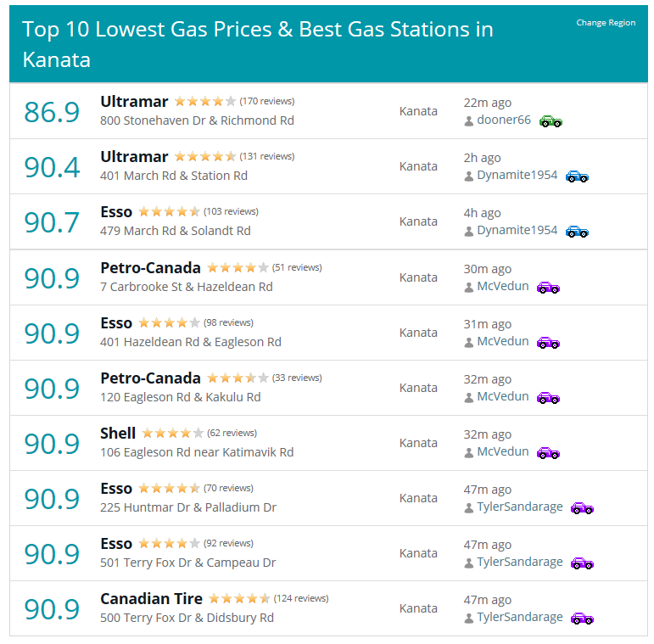Image resolution: width=654 pixels, height=644 pixels.
Task: Click the star rating for Ultramar on Stonehaven Dr
Action: pyautogui.click(x=204, y=101)
